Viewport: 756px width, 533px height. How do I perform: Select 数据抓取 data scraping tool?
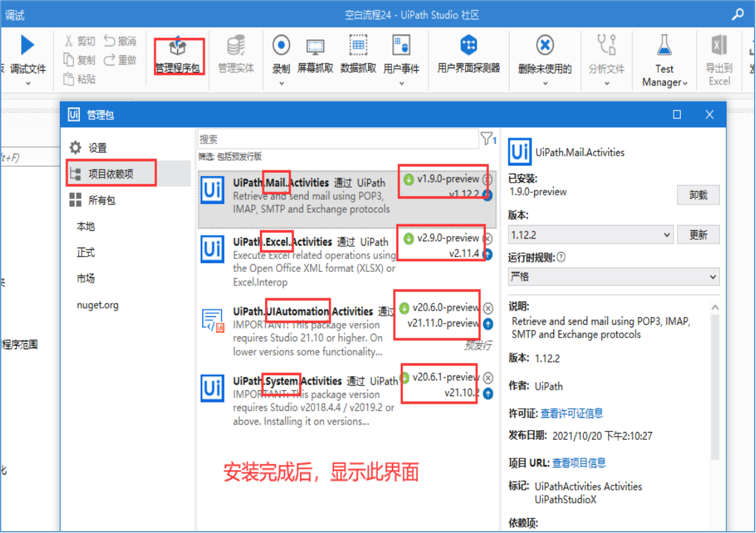[x=358, y=55]
